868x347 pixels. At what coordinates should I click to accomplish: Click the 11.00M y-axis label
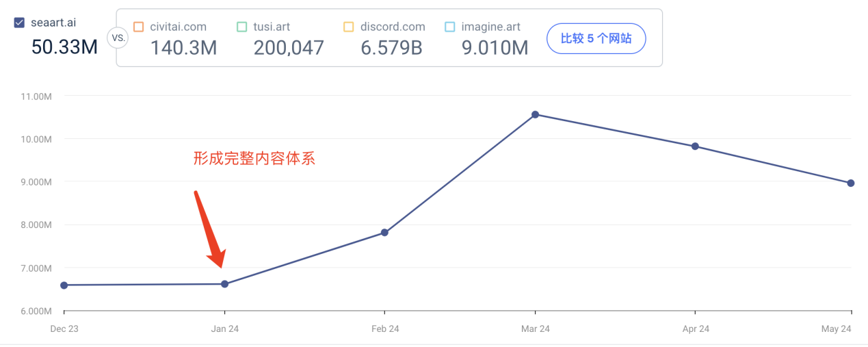pos(37,96)
